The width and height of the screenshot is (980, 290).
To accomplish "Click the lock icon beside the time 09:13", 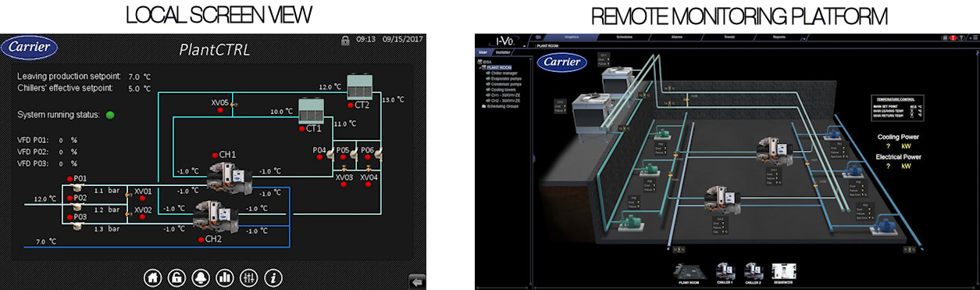I will click(x=345, y=40).
